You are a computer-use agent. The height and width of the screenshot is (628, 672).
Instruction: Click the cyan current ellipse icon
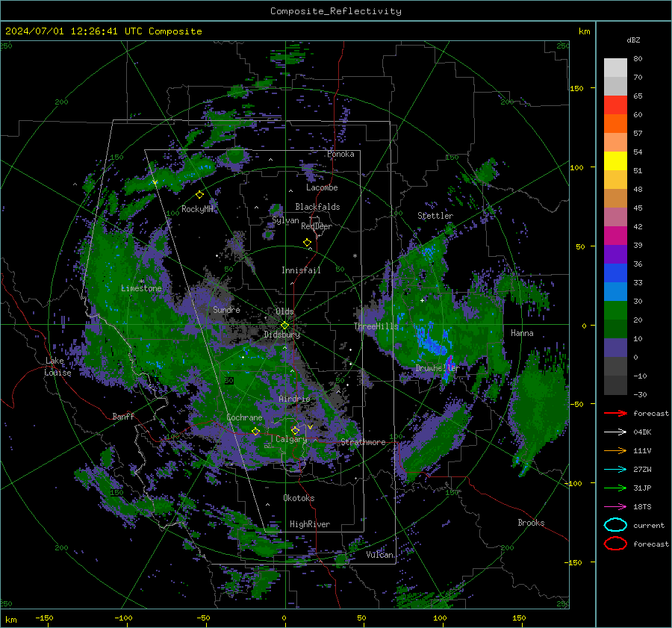pos(615,525)
